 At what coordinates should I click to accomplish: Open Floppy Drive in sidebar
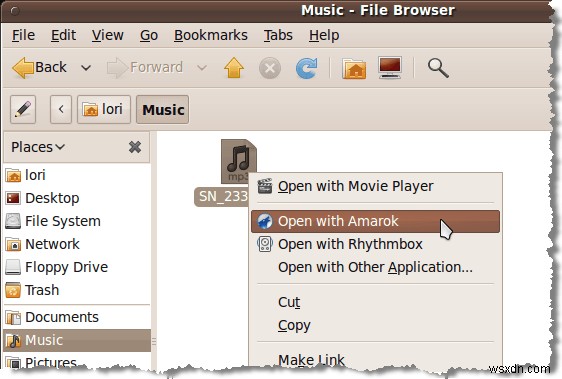pos(77,267)
